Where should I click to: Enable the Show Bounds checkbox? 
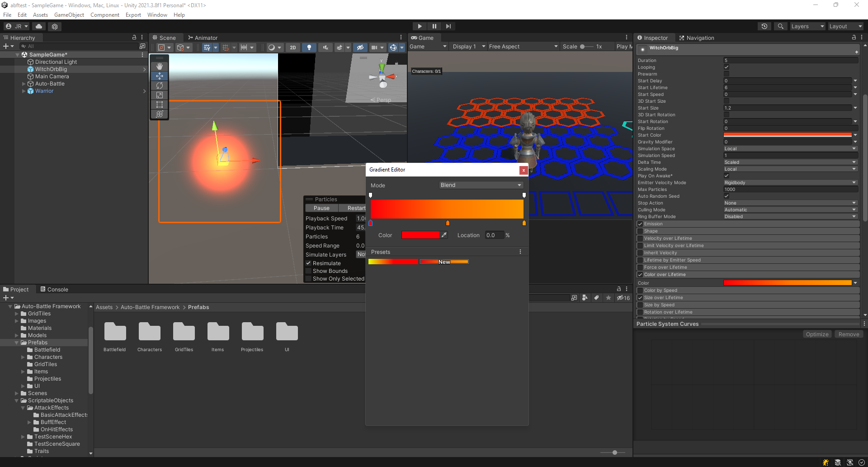[x=308, y=271]
